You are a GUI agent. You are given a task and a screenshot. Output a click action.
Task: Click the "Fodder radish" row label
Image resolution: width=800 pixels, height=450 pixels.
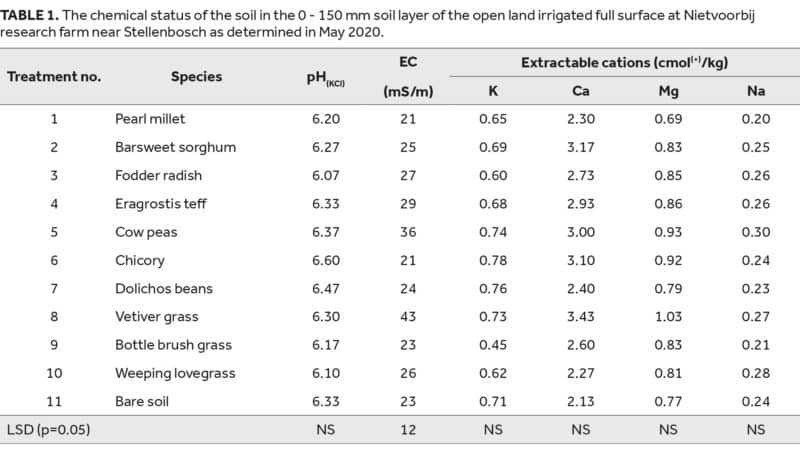158,175
